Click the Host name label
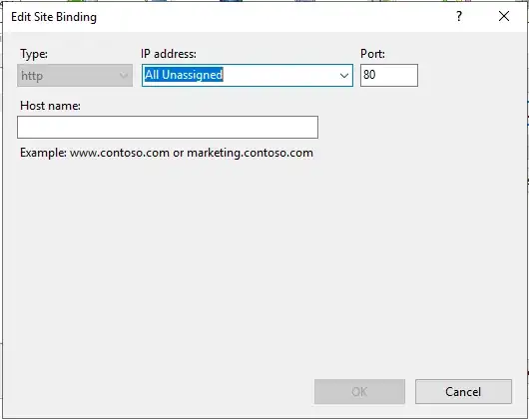This screenshot has height=420, width=529. pos(50,106)
